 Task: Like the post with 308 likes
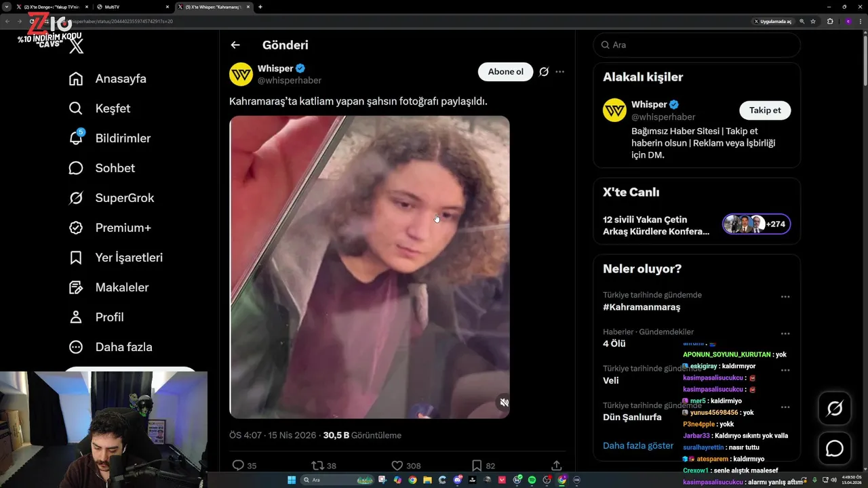point(397,466)
